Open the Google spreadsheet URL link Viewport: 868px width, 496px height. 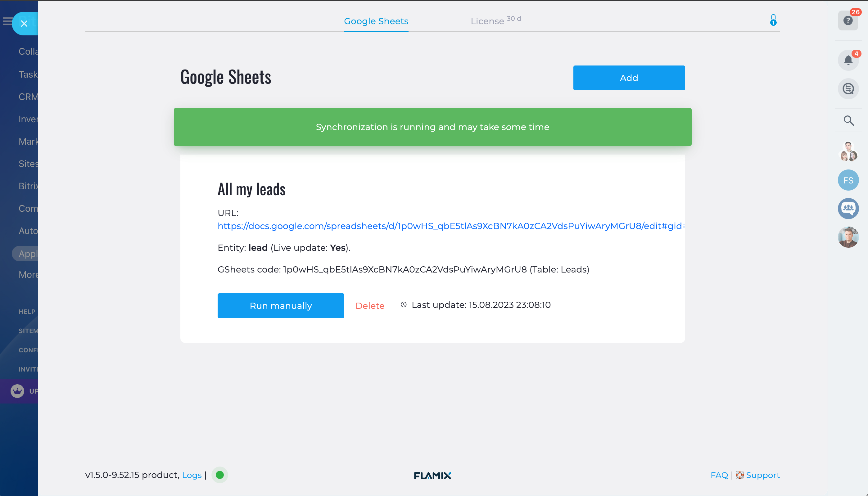coord(451,226)
